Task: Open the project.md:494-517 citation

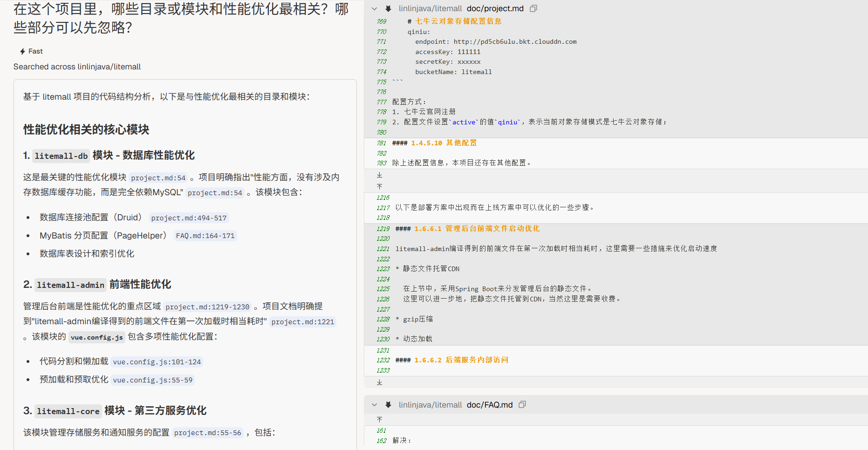Action: pyautogui.click(x=189, y=218)
